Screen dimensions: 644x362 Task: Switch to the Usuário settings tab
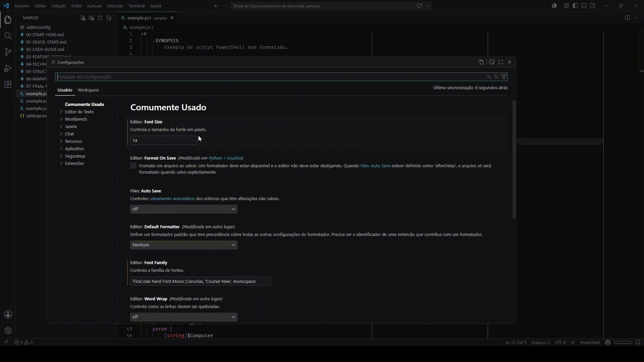pyautogui.click(x=65, y=90)
